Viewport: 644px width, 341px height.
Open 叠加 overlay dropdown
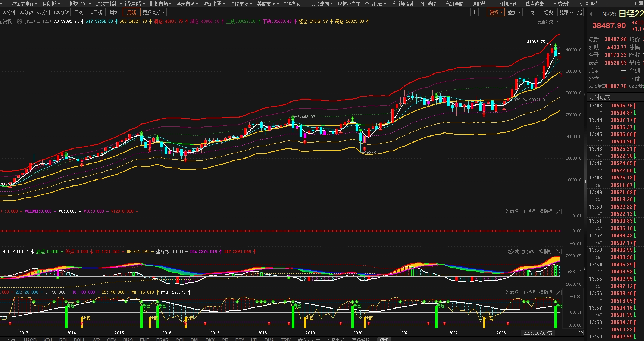(x=514, y=12)
